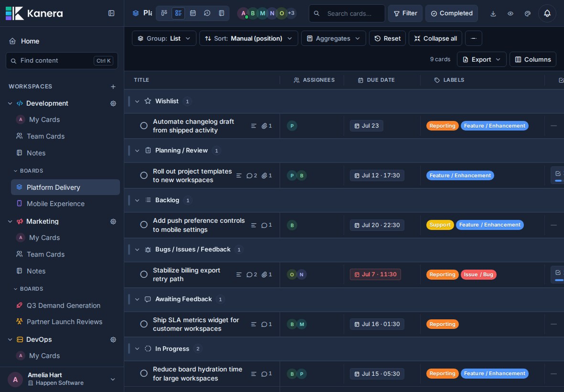Open the Columns button
The image size is (564, 392).
click(533, 59)
